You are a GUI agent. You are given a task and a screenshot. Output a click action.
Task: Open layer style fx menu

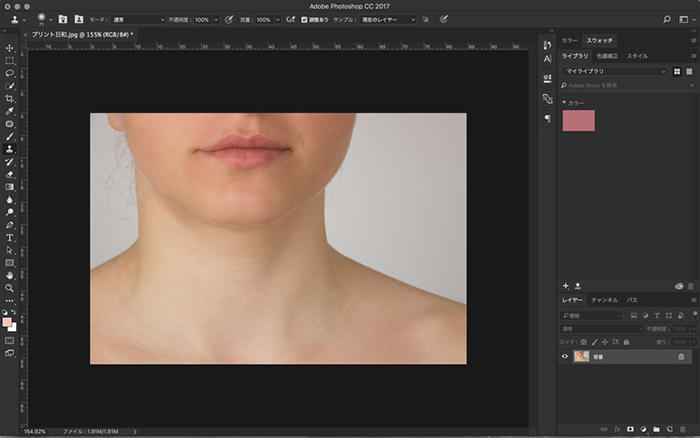617,430
